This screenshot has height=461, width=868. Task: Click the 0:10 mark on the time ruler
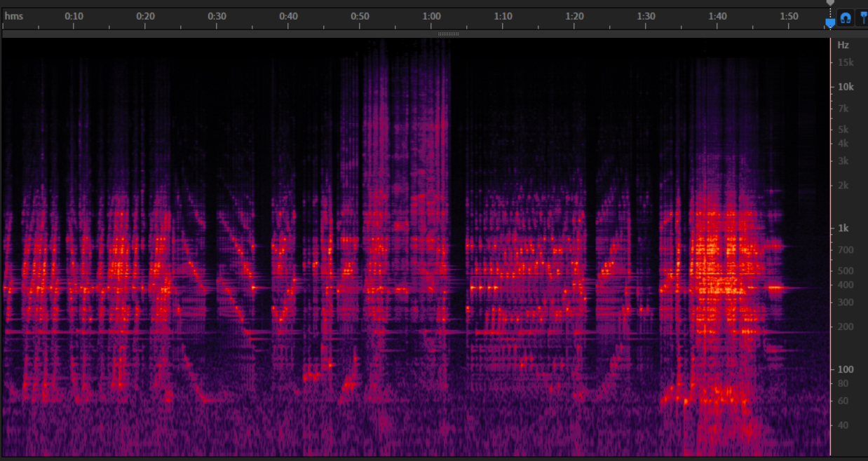tap(74, 16)
